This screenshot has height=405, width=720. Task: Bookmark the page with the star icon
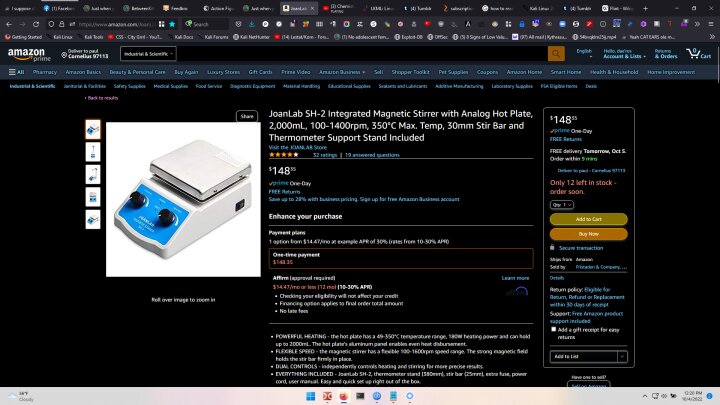[x=172, y=24]
